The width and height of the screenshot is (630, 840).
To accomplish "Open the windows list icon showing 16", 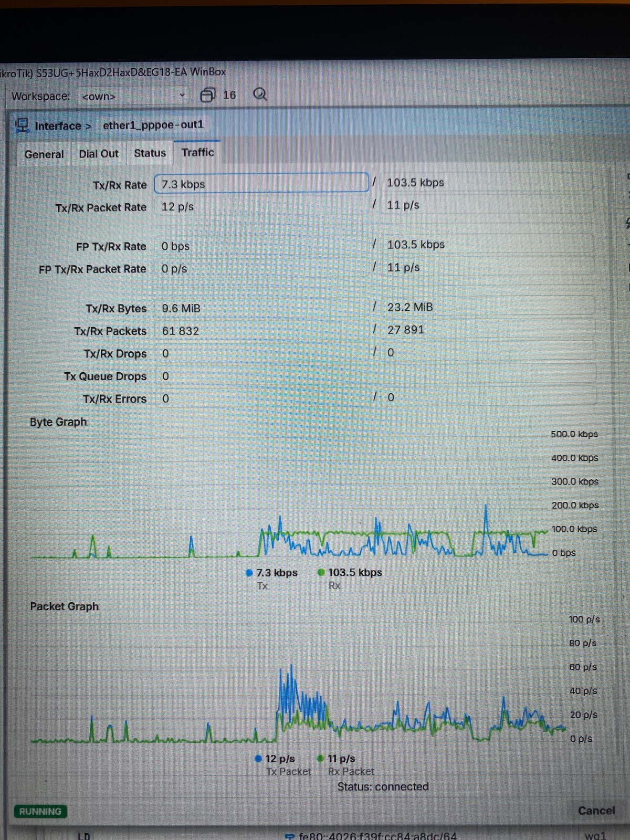I will (x=208, y=95).
